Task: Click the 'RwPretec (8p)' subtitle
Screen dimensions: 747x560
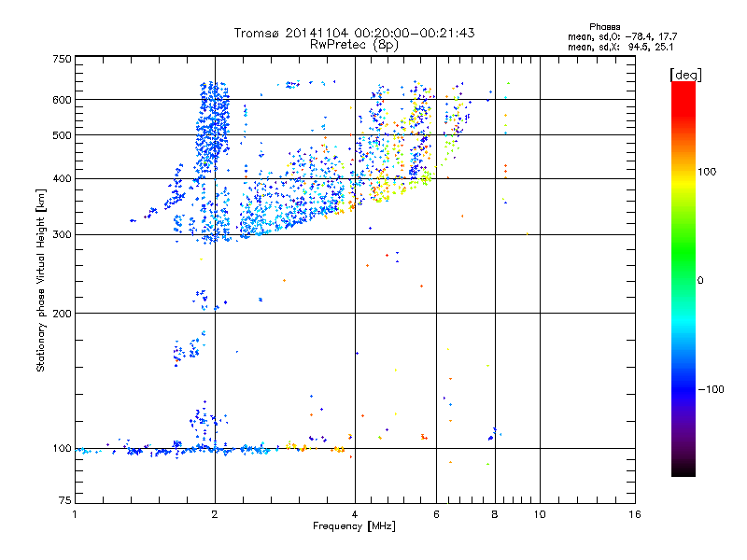Action: [354, 45]
